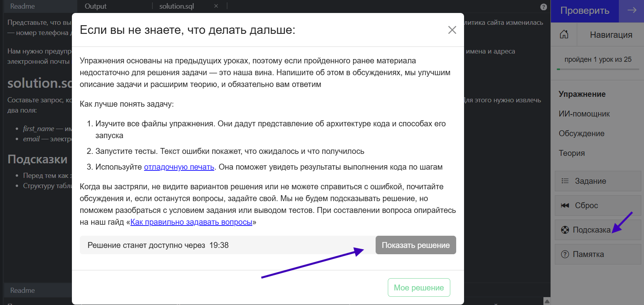Open the Как правильно задавать вопросы guide

coord(191,222)
